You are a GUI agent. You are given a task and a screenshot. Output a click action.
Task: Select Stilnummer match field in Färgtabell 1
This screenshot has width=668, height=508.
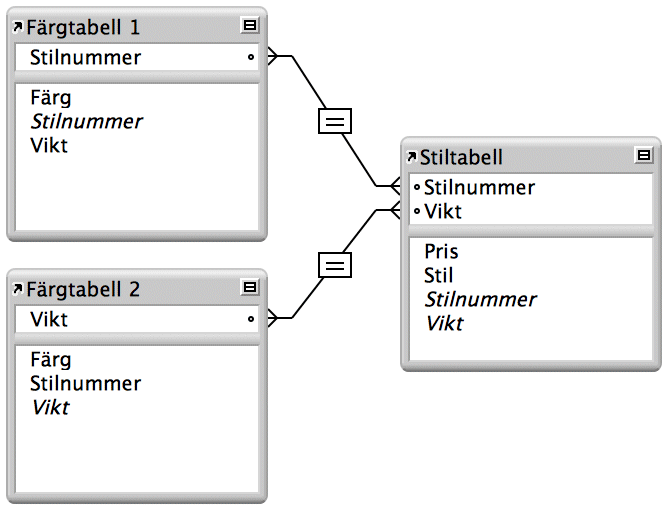[85, 58]
